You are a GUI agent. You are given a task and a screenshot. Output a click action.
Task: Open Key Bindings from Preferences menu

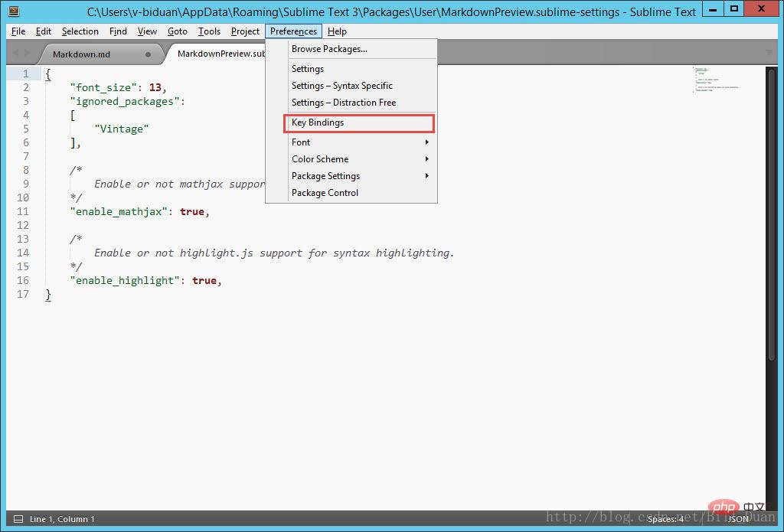click(x=359, y=123)
